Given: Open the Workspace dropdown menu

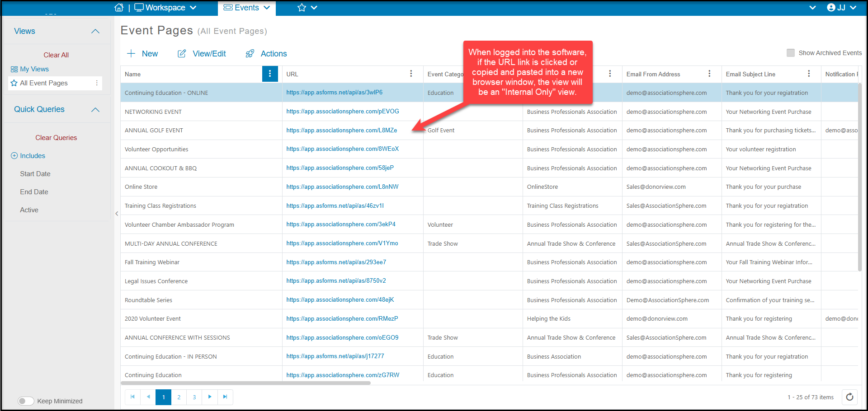Looking at the screenshot, I should (165, 8).
